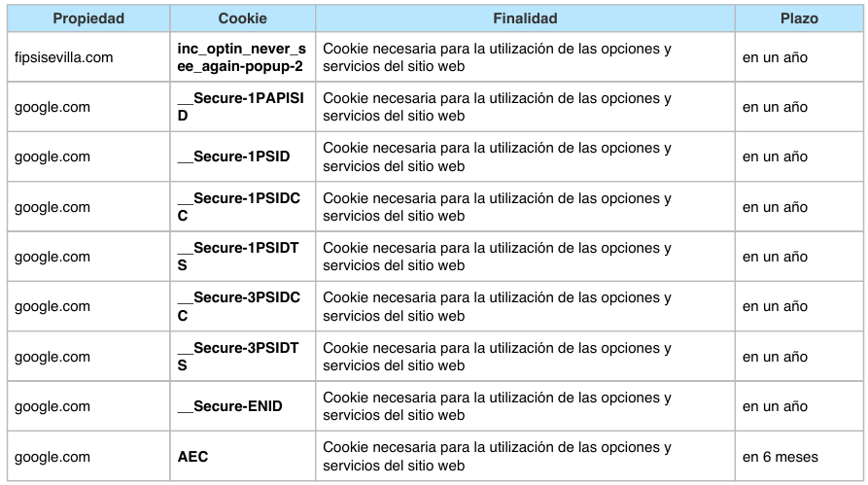Select the __Secure-1PSID cookie cell

[234, 156]
